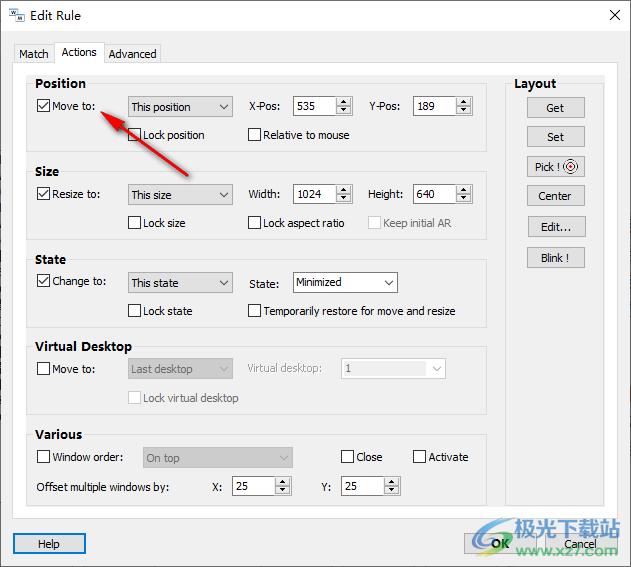Click the Get layout button
Viewport: 631px width, 567px height.
click(x=555, y=108)
